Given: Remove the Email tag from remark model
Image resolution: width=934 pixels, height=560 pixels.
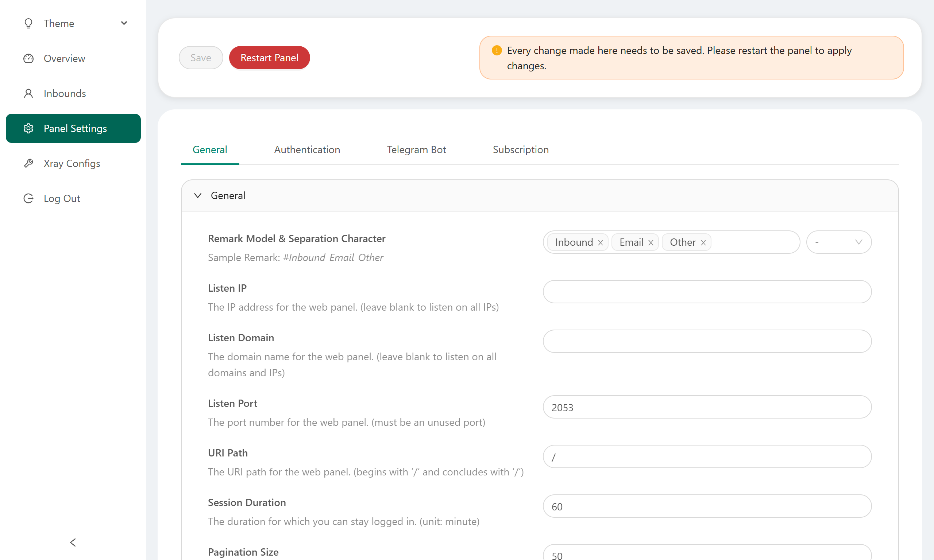Looking at the screenshot, I should pyautogui.click(x=651, y=243).
